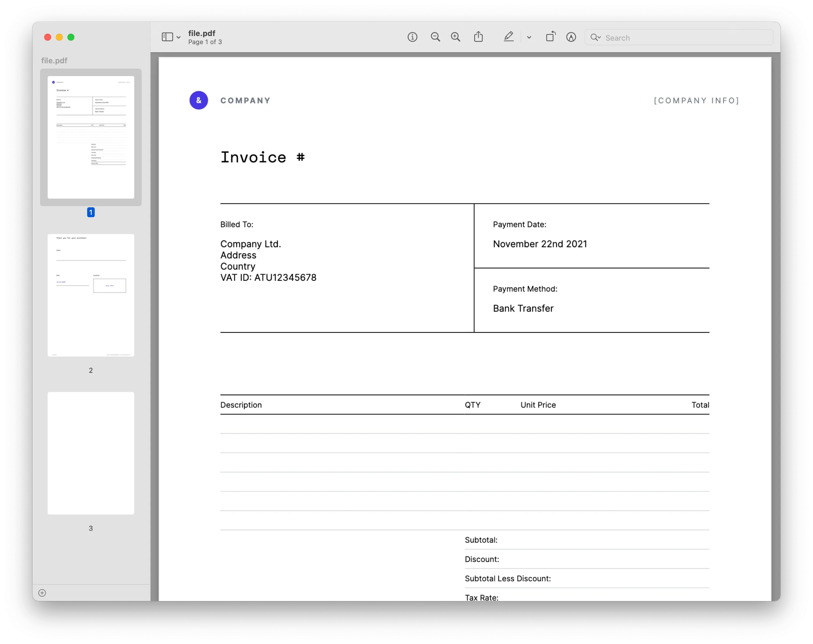Add a page with the plus icon

point(42,593)
